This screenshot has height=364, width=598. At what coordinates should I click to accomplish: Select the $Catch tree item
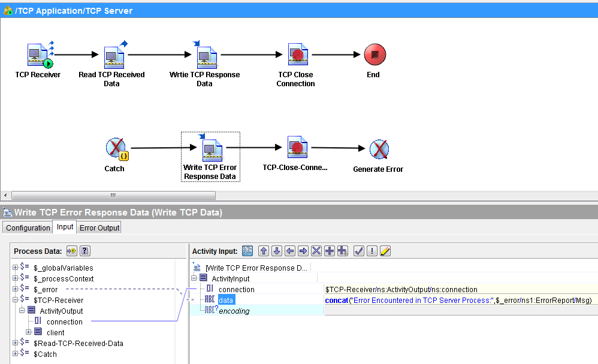[45, 354]
